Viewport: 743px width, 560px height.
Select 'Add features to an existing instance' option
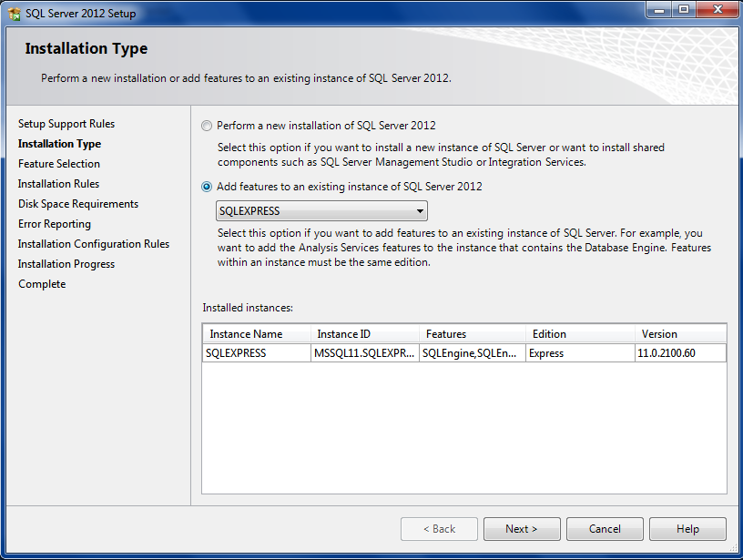click(x=207, y=187)
